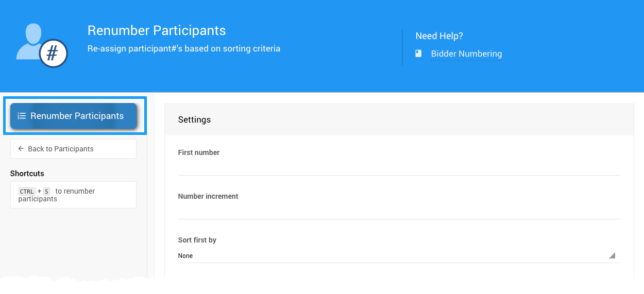Open the Sort first by dropdown showing None
Screen dimensions: 644x294
coord(392,255)
